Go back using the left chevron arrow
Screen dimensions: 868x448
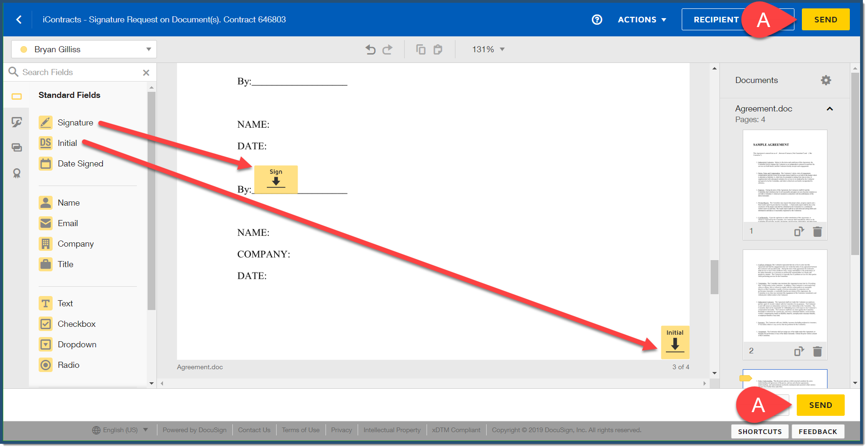(19, 20)
